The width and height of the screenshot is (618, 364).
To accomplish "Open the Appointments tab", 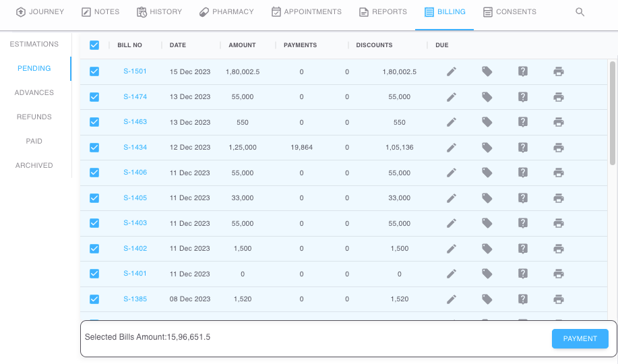I will (x=306, y=12).
